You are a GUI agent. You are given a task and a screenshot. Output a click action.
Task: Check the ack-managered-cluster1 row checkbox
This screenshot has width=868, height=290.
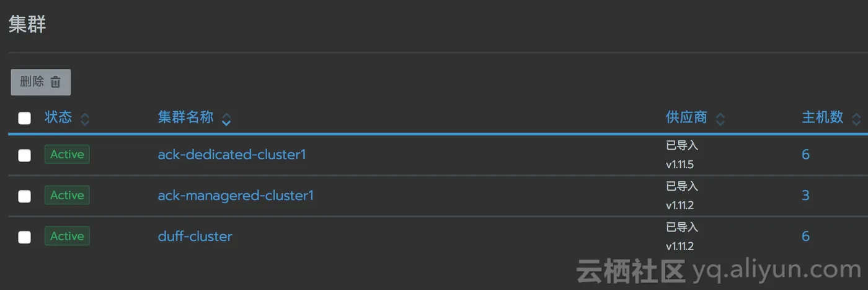24,196
